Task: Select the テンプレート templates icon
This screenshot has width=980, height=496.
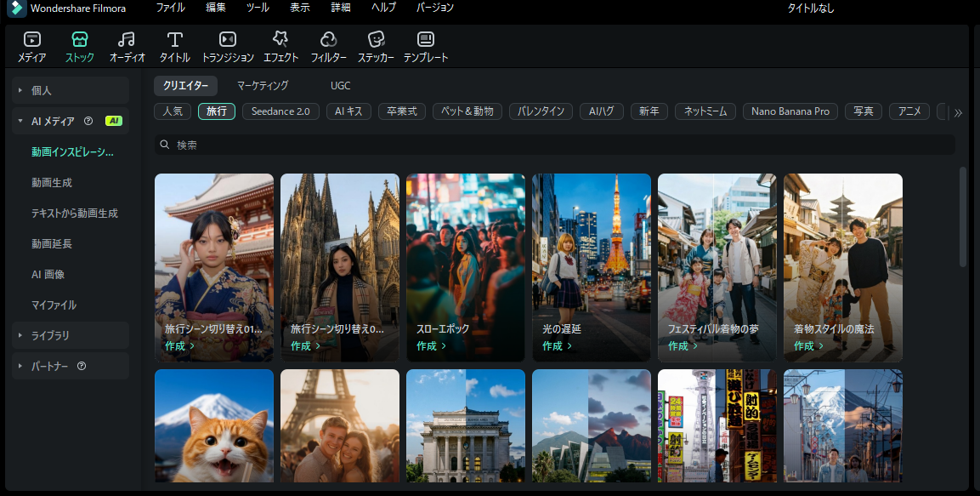Action: (425, 47)
